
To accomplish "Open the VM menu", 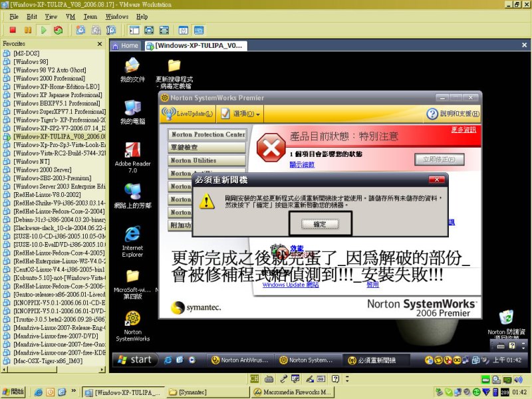I will [x=70, y=16].
